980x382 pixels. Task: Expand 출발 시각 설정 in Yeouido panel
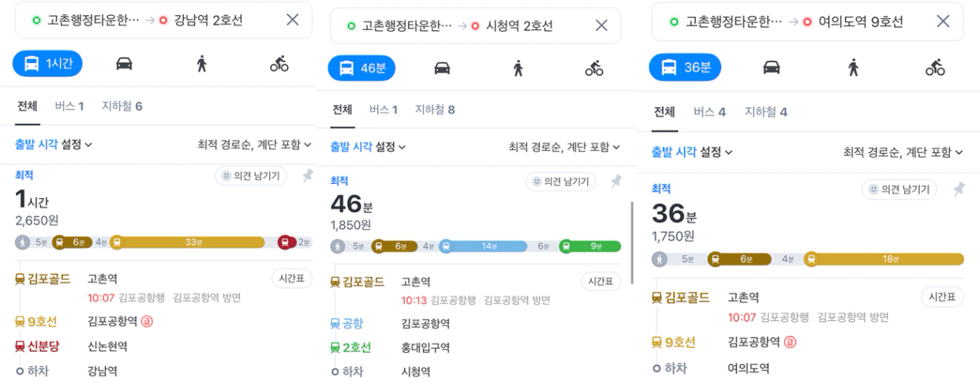[691, 152]
